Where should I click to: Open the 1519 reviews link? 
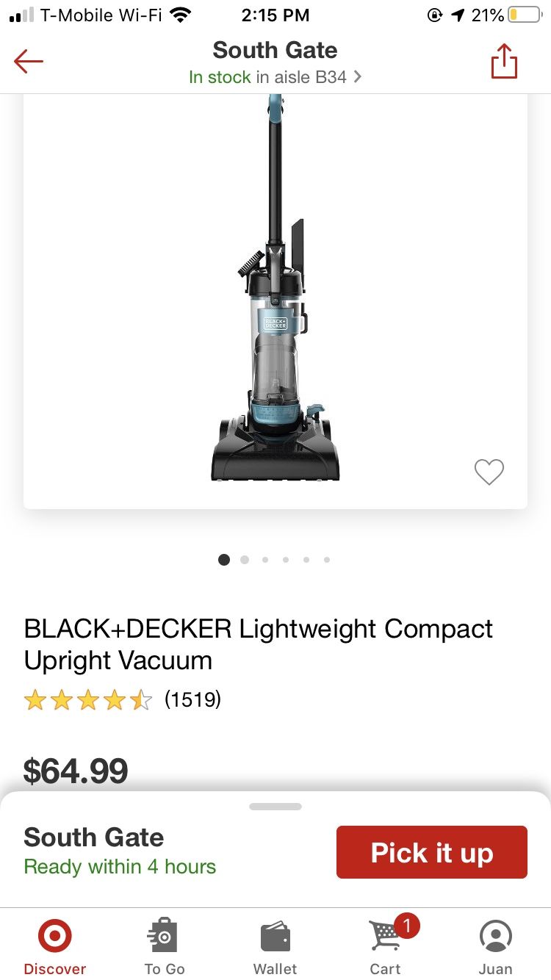tap(192, 699)
